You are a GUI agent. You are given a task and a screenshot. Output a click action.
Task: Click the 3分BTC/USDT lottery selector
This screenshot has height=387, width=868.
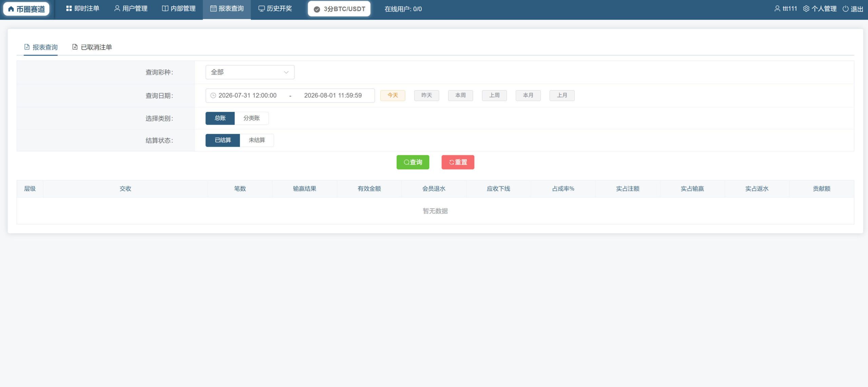click(x=339, y=9)
